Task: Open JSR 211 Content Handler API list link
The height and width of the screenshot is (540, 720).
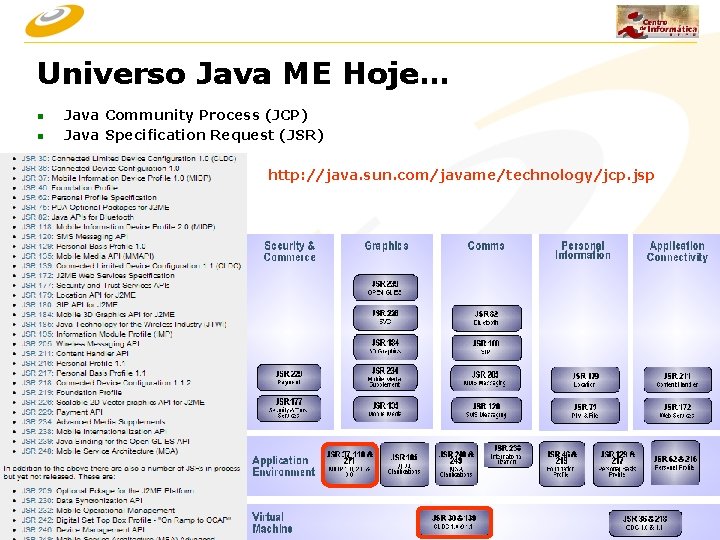Action: pyautogui.click(x=75, y=354)
